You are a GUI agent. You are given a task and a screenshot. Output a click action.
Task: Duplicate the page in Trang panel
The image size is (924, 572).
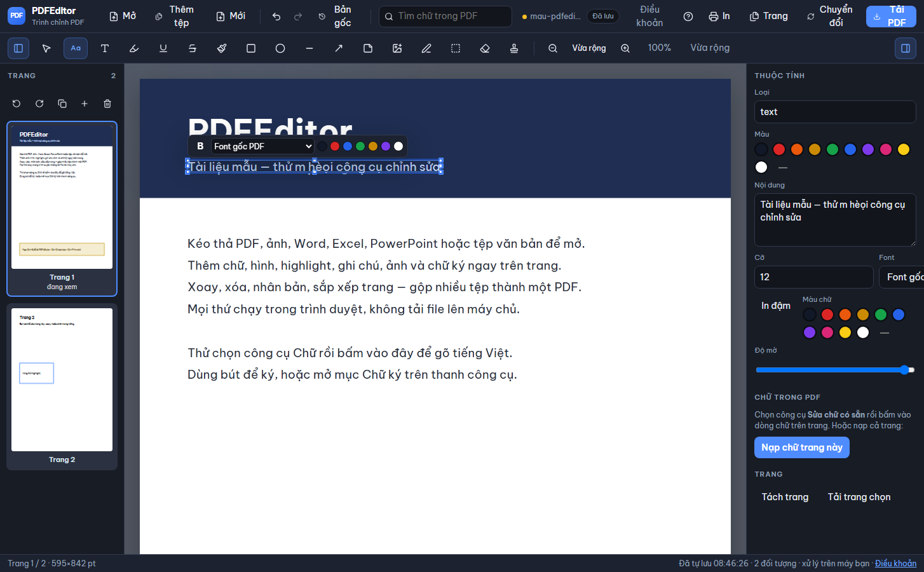[x=62, y=104]
